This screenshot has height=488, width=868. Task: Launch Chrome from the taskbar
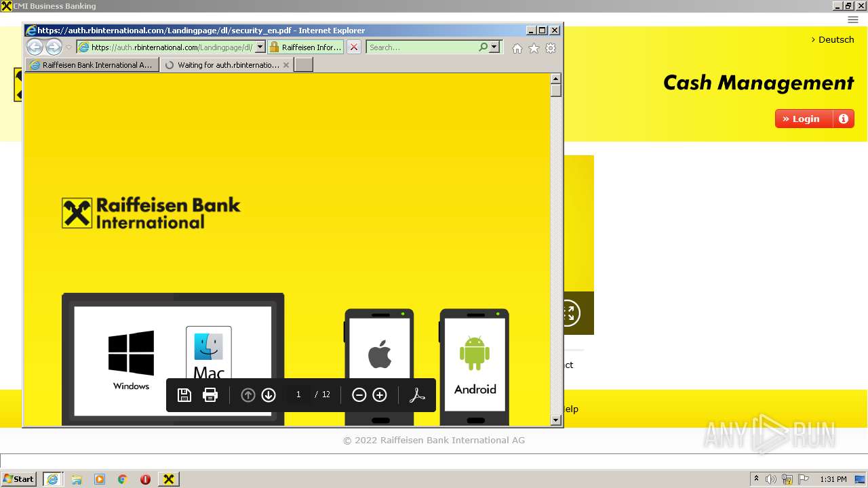(122, 479)
